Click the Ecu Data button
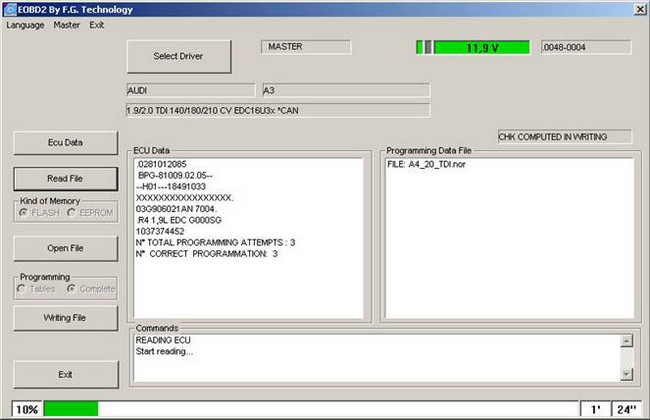Screen dimensions: 650x420 click(x=65, y=142)
